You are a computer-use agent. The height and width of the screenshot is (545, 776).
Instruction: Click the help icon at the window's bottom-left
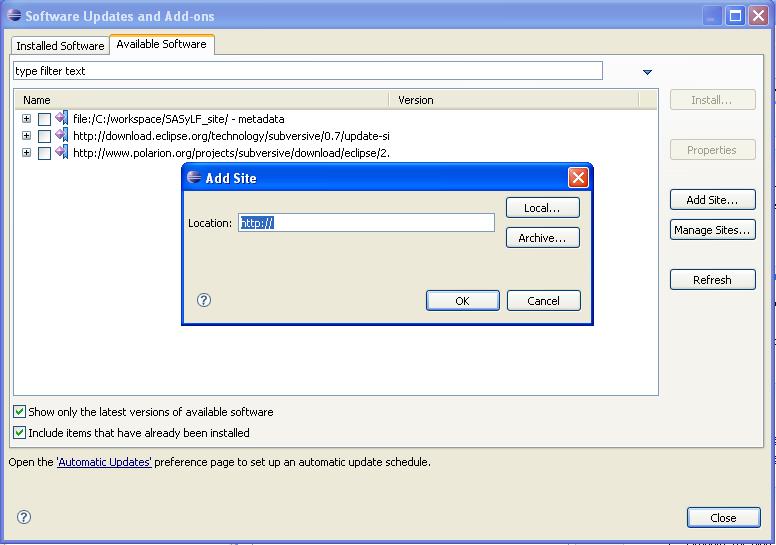coord(24,517)
